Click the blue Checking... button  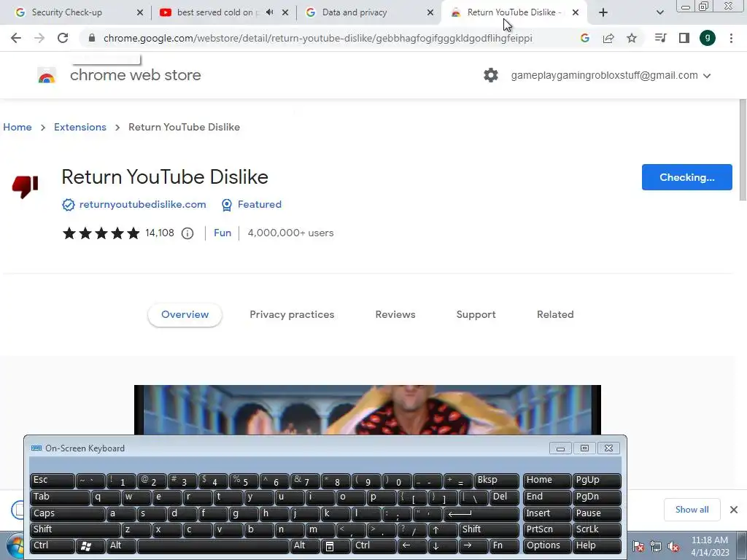click(687, 177)
